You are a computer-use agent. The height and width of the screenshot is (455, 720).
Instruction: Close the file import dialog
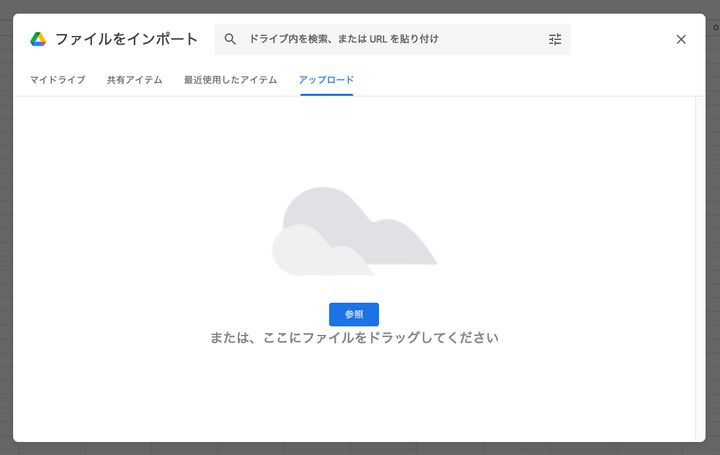pos(681,39)
